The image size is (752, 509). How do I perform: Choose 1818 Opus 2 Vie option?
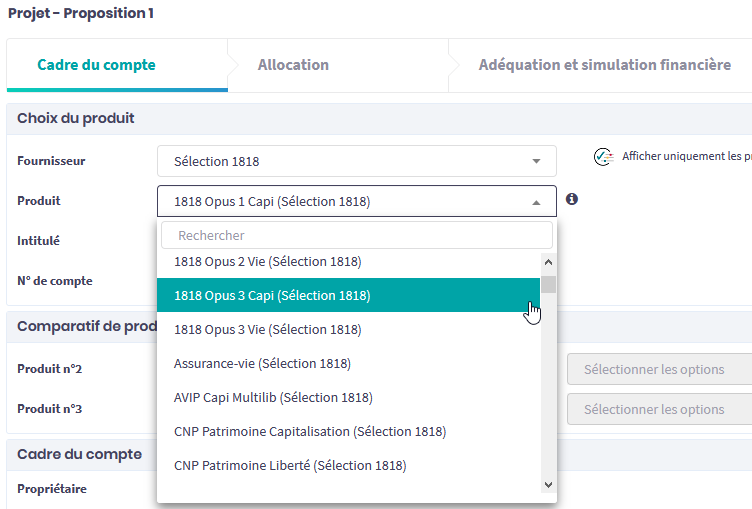click(268, 262)
